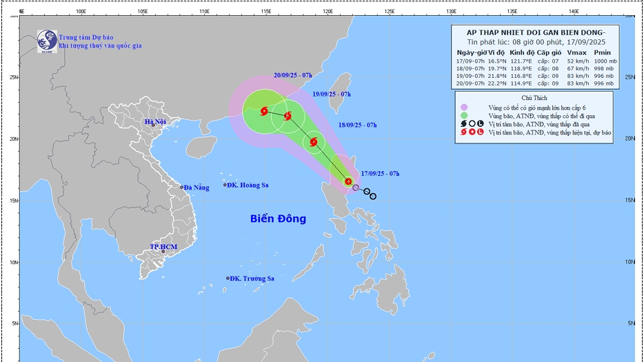This screenshot has height=362, width=644.
Task: Select the 19/09/25 forecast storm symbol
Action: click(x=288, y=116)
